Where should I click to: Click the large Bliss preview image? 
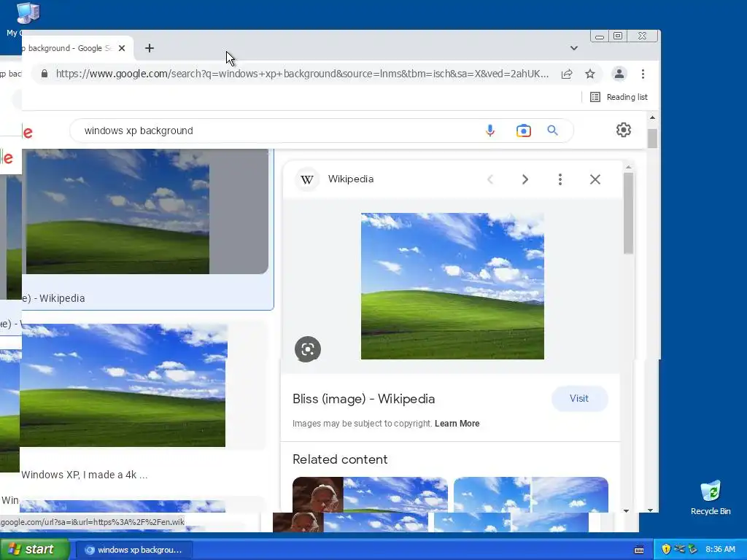pos(452,286)
